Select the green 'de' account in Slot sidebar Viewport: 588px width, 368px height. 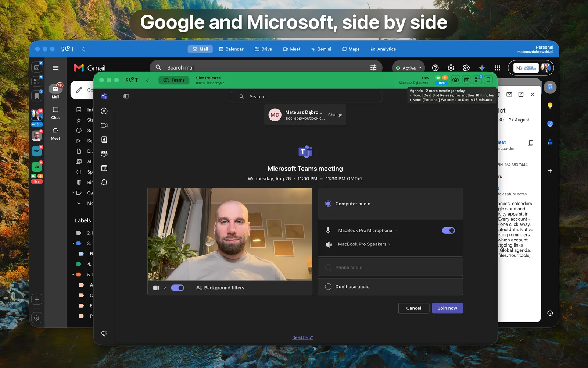37,166
